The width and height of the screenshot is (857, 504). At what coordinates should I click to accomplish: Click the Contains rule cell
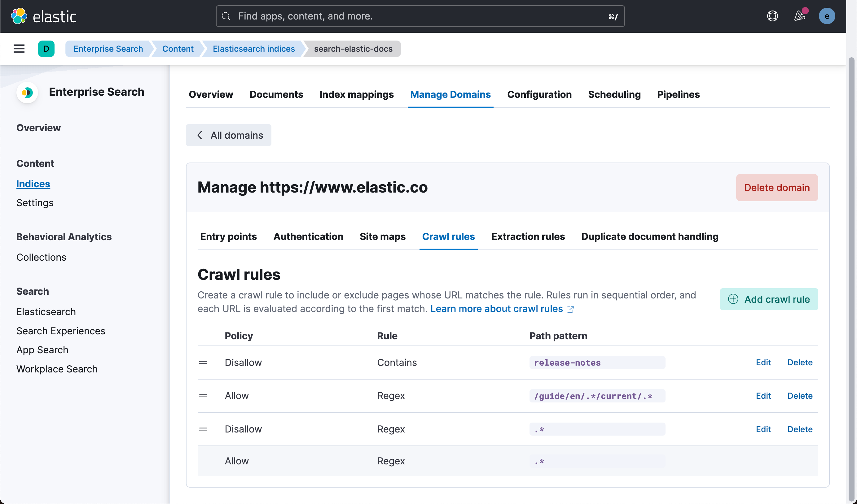point(397,362)
